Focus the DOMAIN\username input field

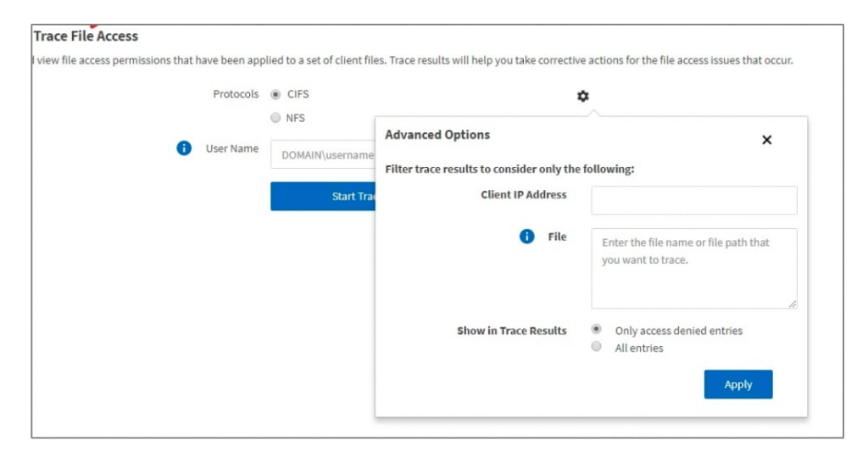tap(323, 155)
